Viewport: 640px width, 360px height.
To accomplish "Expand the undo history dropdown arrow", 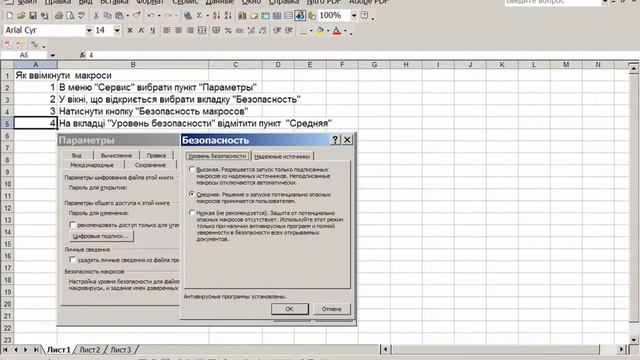I will (x=159, y=16).
